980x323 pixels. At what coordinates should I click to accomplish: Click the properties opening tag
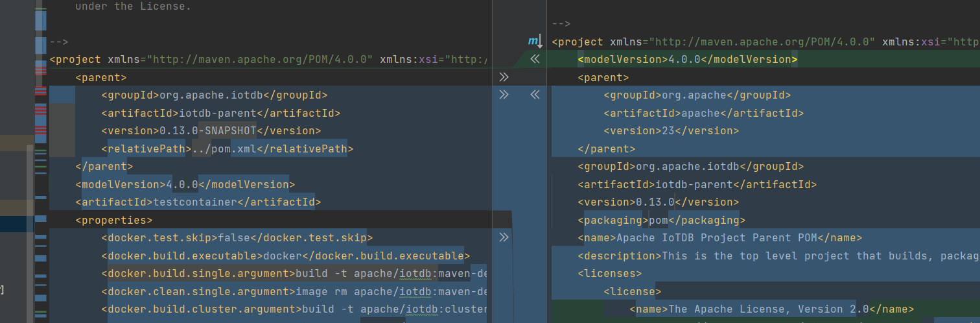click(114, 220)
